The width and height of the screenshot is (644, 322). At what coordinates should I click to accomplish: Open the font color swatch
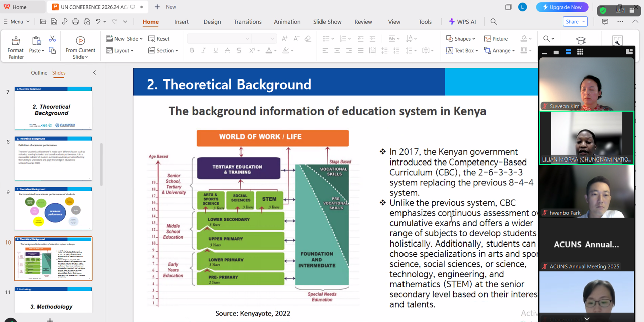(x=269, y=51)
